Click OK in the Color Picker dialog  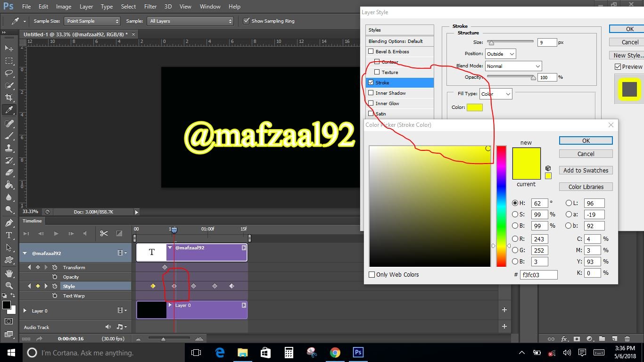pos(586,140)
